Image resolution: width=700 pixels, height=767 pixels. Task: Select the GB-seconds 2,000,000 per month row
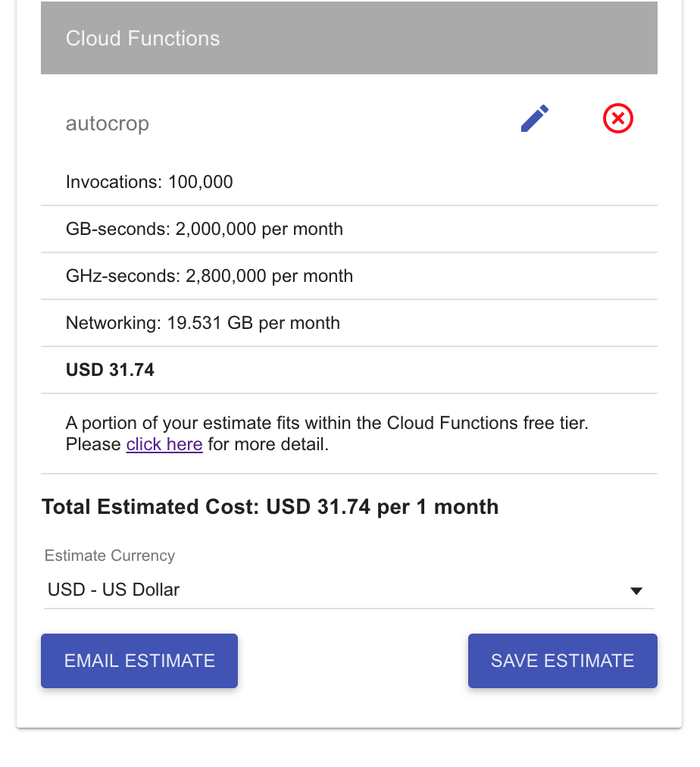pos(349,229)
